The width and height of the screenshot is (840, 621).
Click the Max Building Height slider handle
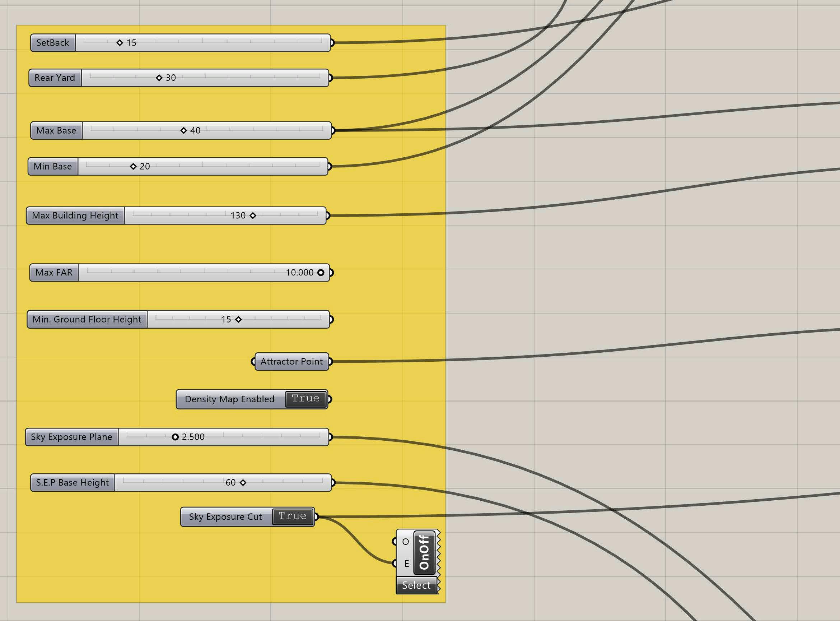253,216
